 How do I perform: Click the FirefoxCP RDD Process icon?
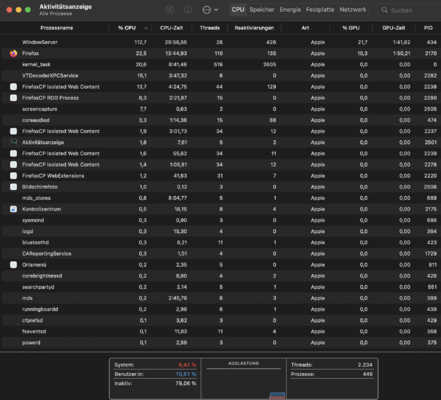coord(13,98)
